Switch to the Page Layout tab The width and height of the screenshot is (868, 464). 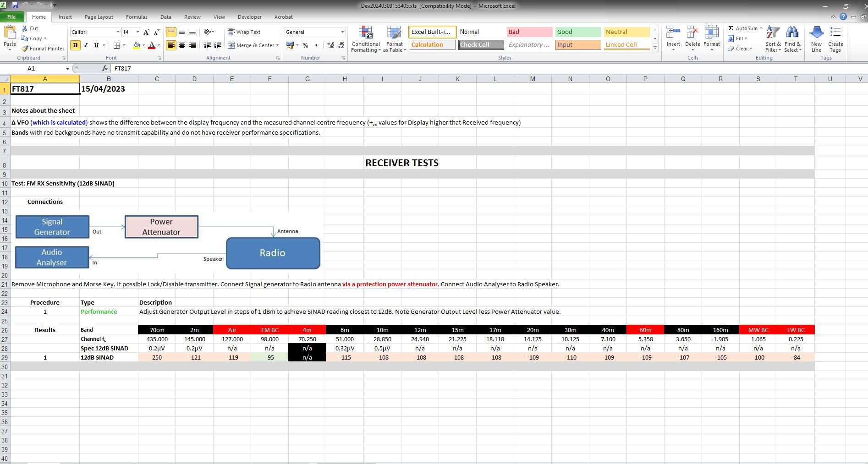(99, 17)
